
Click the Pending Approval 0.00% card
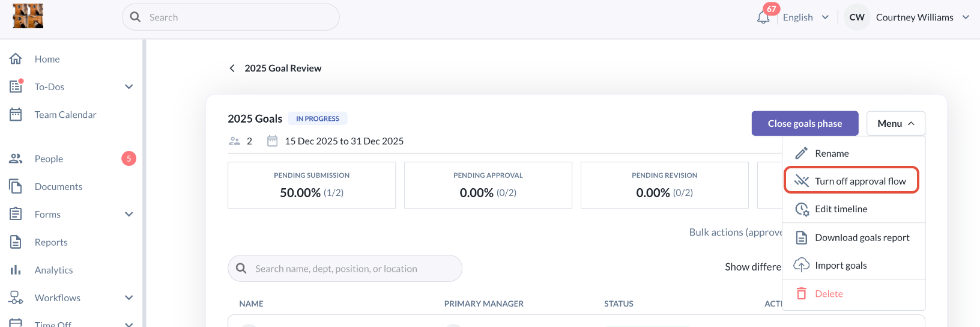(x=488, y=185)
